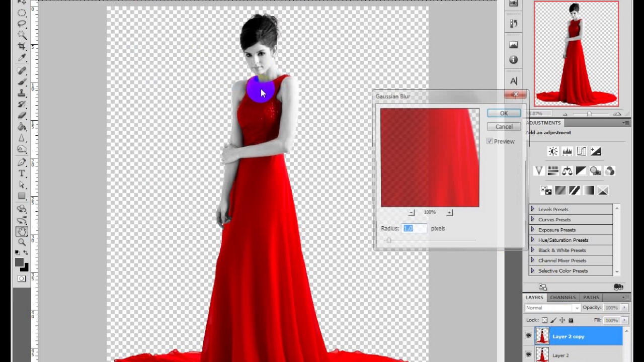
Task: Toggle lock transparent pixels
Action: (x=544, y=320)
